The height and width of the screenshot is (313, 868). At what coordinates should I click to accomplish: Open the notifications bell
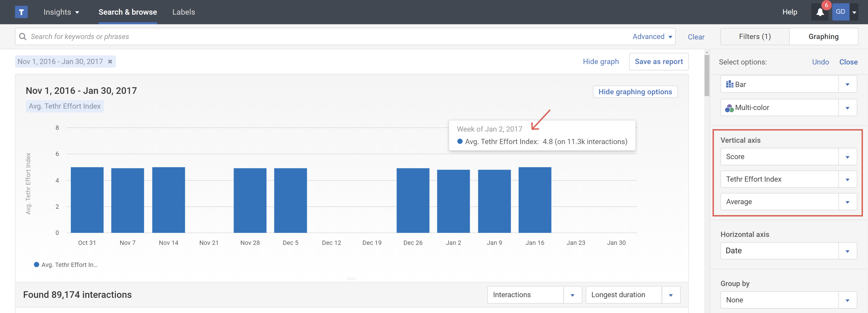click(820, 12)
